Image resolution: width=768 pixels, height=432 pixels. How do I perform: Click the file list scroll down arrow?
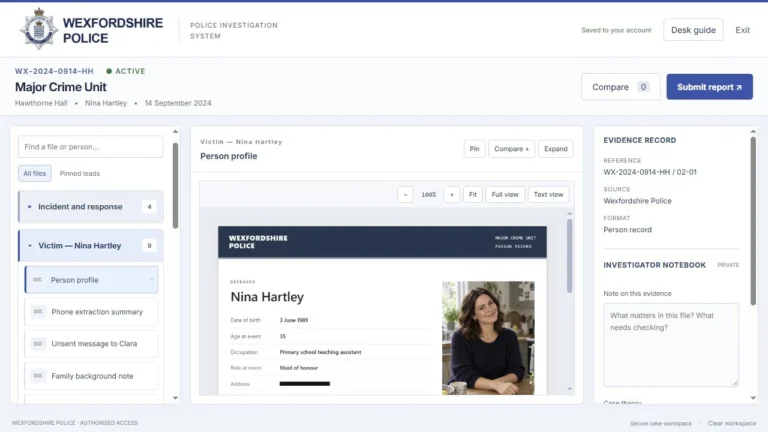(x=175, y=398)
